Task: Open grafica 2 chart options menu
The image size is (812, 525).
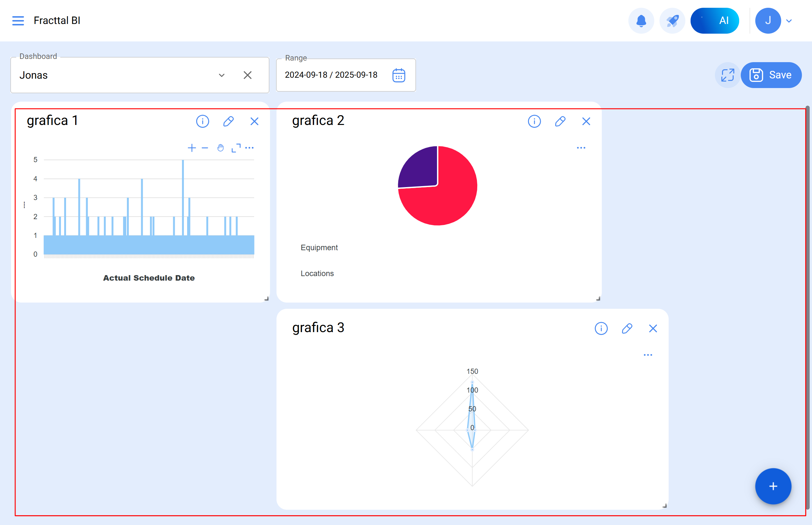Action: point(581,148)
